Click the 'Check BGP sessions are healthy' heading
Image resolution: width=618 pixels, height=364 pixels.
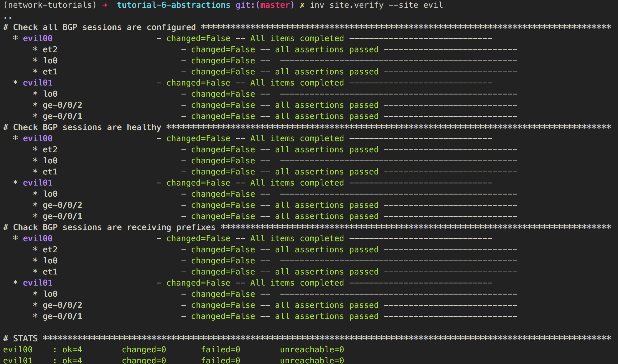(x=87, y=127)
